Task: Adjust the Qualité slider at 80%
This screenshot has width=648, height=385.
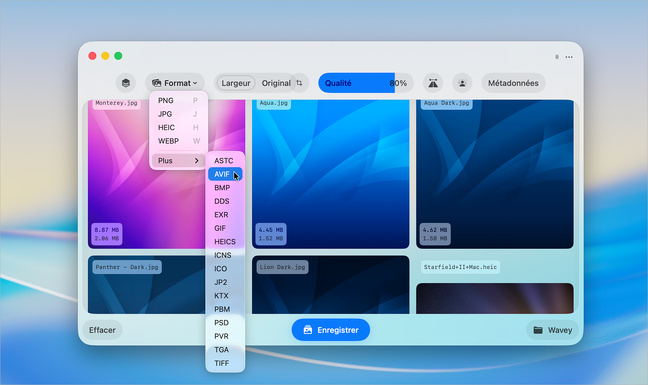Action: [367, 83]
